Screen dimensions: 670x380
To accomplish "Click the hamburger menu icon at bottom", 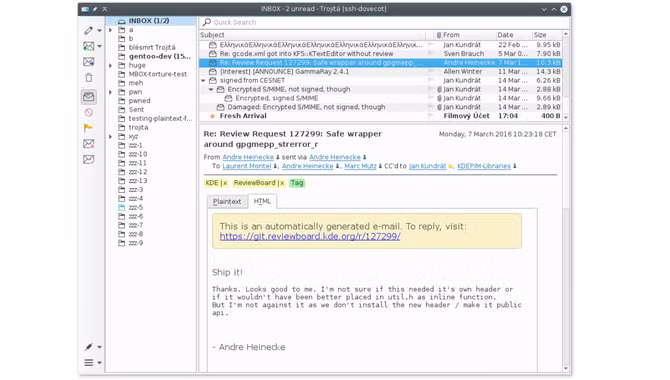I will 88,362.
